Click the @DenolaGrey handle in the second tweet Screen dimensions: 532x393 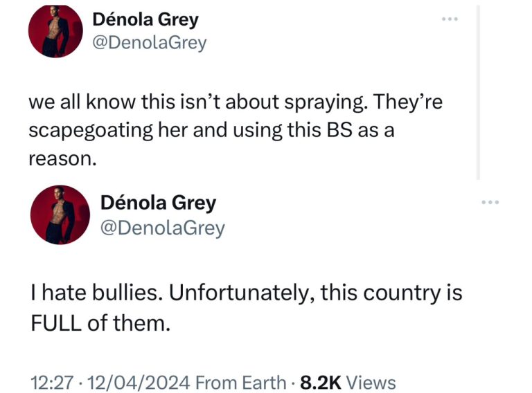point(163,227)
